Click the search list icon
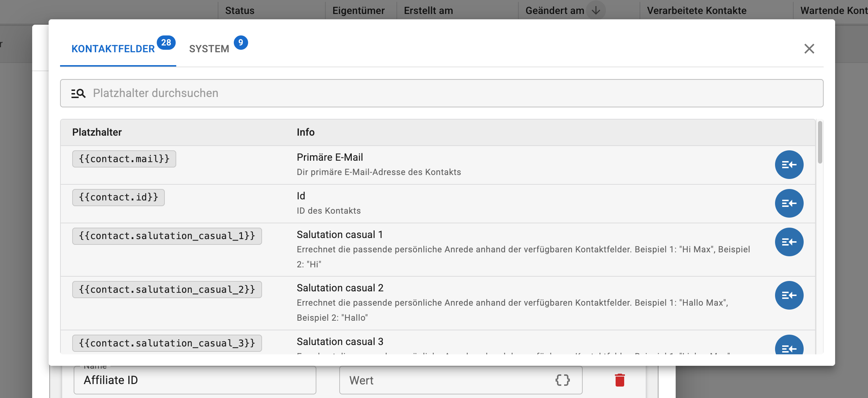The height and width of the screenshot is (398, 868). [78, 93]
